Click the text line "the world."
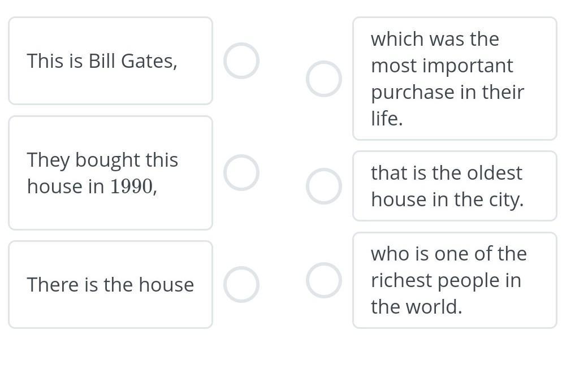The image size is (588, 382). tap(416, 307)
